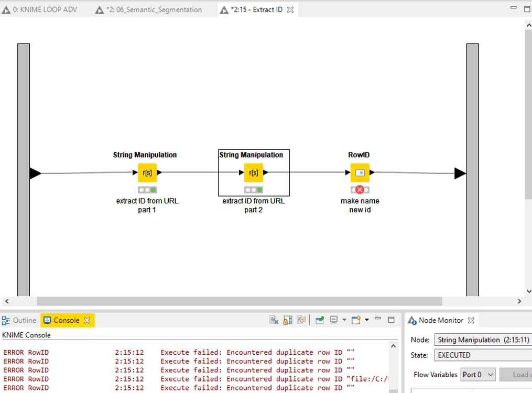This screenshot has height=393, width=532.
Task: Open the Display Selected Console dropdown arrow
Action: click(344, 320)
